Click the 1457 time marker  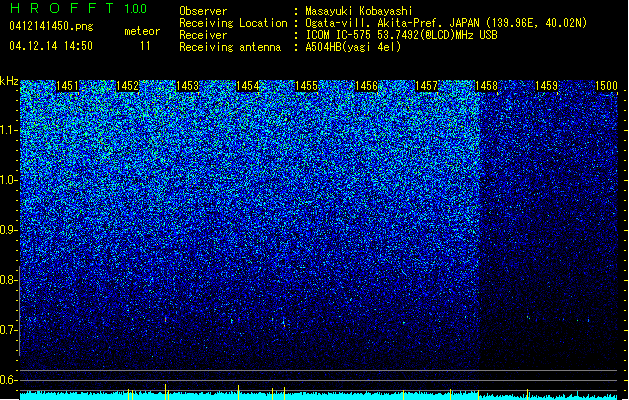point(426,86)
